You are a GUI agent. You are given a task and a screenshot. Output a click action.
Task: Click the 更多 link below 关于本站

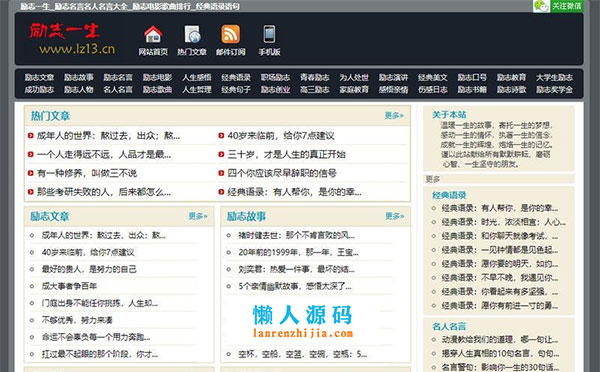pos(433,179)
